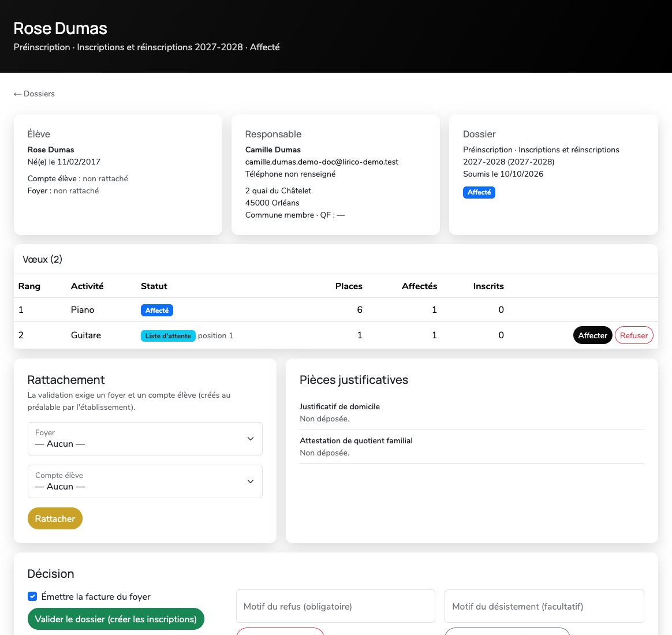Screen dimensions: 672x635
Task: Click the Rattacher button
Action: pyautogui.click(x=55, y=518)
